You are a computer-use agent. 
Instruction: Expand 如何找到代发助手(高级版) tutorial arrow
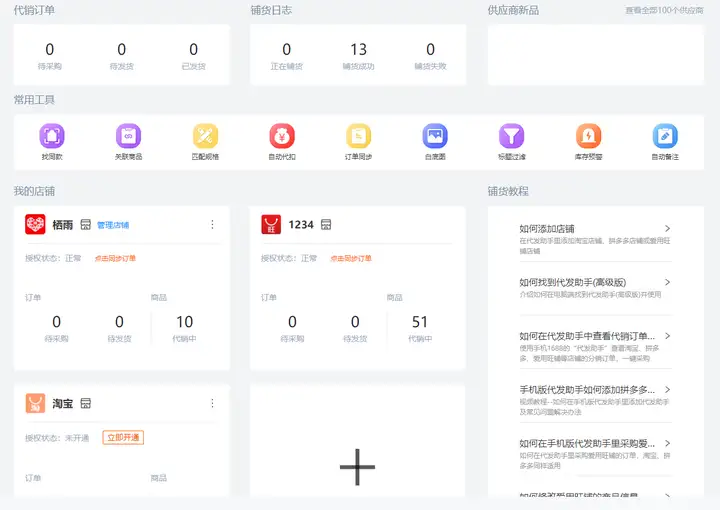tap(667, 282)
